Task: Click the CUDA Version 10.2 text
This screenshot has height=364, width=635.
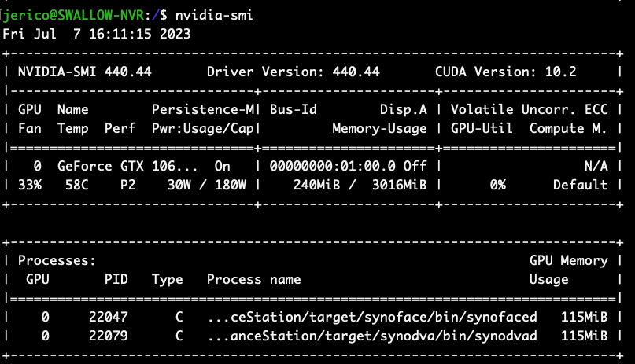Action: (x=505, y=72)
